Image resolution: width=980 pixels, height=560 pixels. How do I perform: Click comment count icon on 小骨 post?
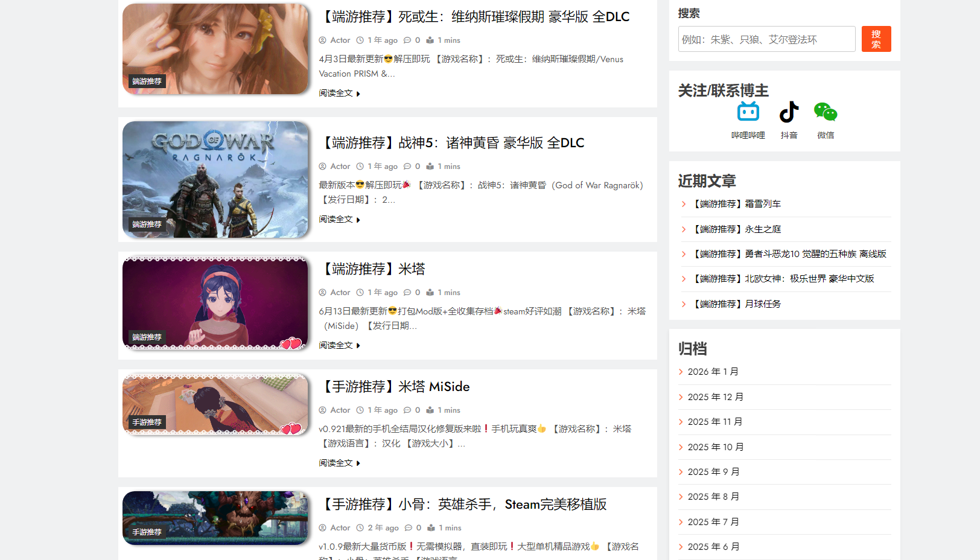pyautogui.click(x=409, y=528)
